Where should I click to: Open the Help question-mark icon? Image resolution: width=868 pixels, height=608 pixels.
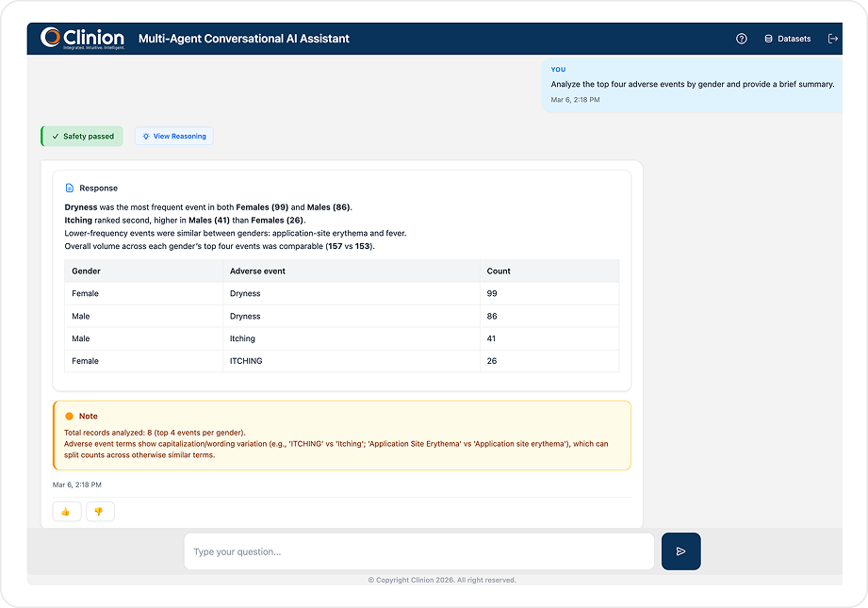(741, 39)
